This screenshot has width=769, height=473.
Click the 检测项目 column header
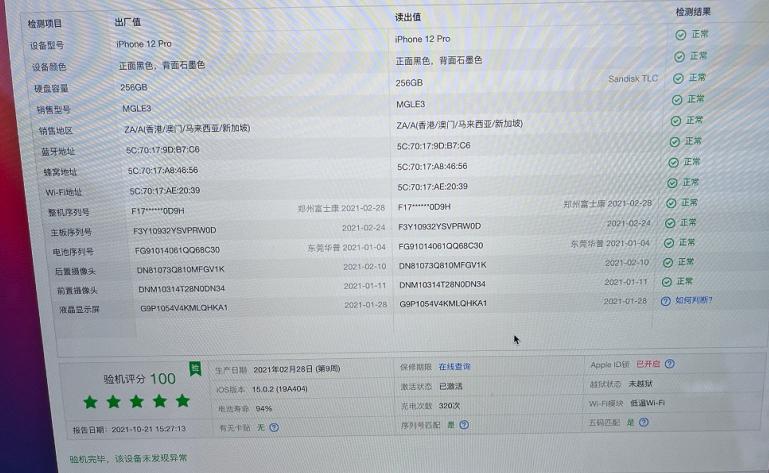(45, 24)
